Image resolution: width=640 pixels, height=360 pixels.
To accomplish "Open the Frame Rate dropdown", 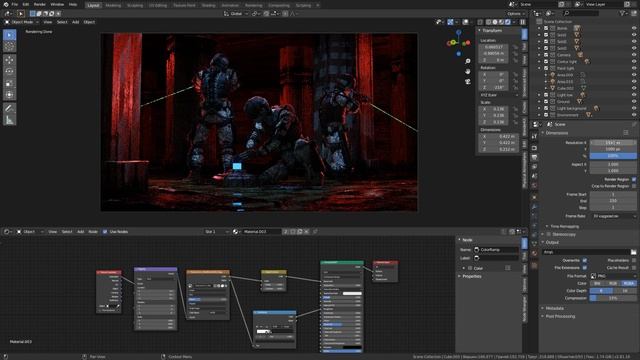I will [613, 216].
